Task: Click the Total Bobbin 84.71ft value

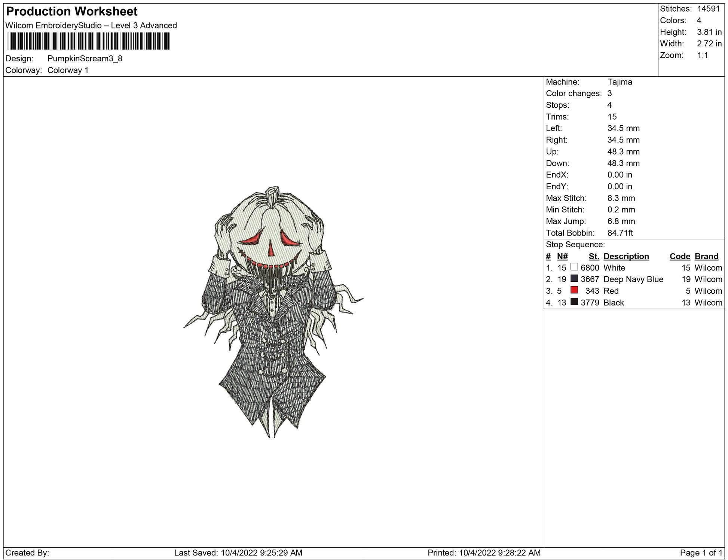Action: point(620,233)
